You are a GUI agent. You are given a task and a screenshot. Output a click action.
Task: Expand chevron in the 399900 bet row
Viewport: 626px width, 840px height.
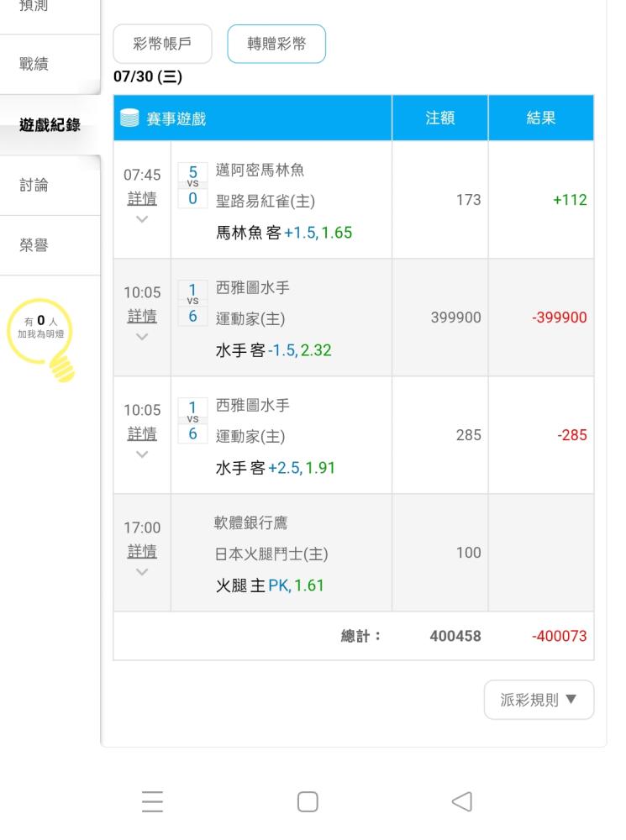tap(142, 337)
